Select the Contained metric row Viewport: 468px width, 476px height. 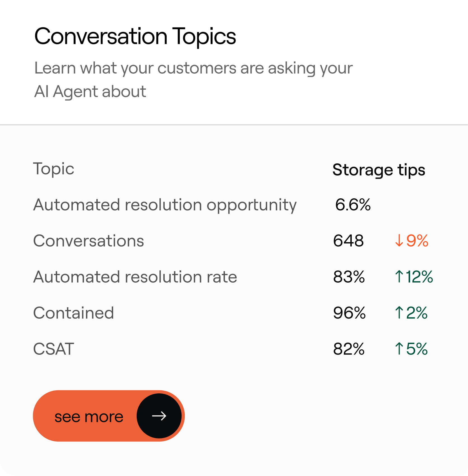[73, 313]
